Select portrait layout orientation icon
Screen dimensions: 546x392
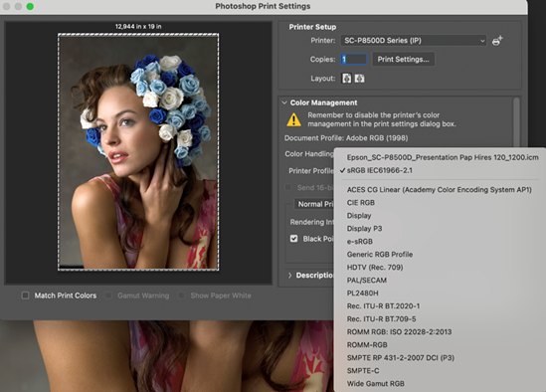[346, 79]
